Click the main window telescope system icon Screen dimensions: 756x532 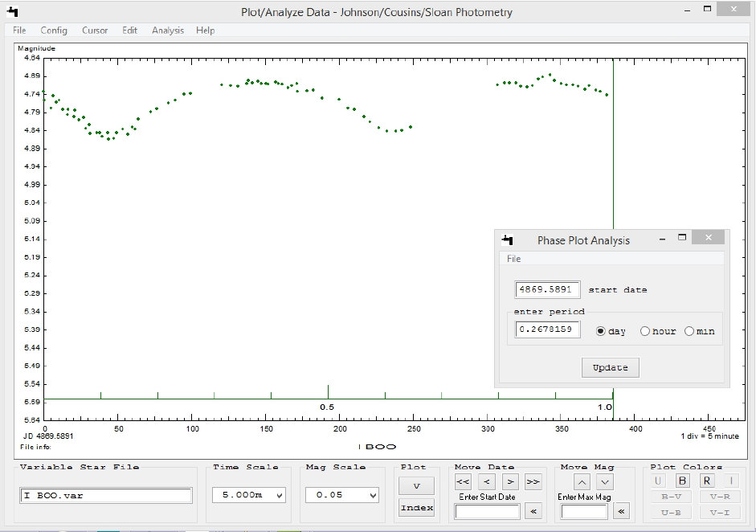point(13,11)
